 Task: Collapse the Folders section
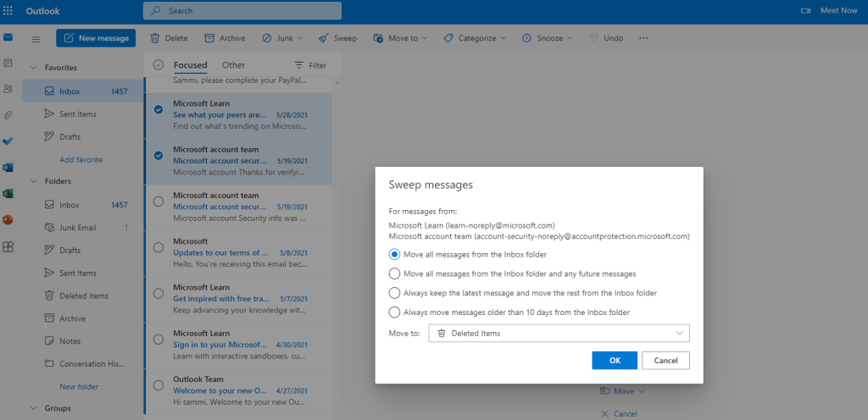pos(34,181)
